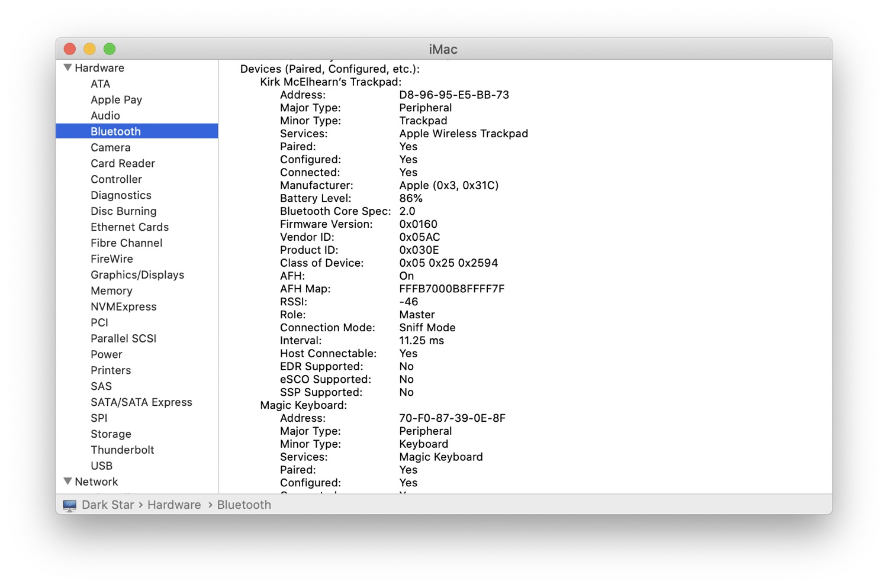Image resolution: width=888 pixels, height=588 pixels.
Task: Click Dark Star in path bar
Action: [x=108, y=505]
